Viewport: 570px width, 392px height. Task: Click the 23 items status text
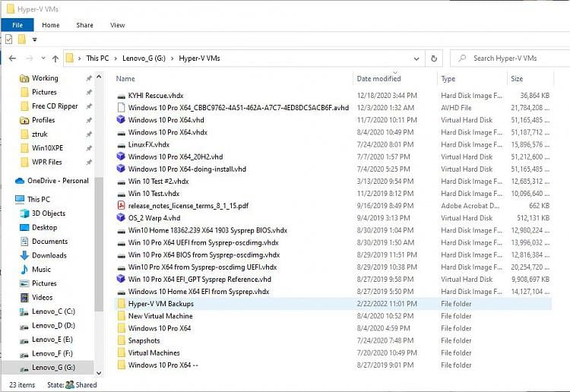[22, 384]
